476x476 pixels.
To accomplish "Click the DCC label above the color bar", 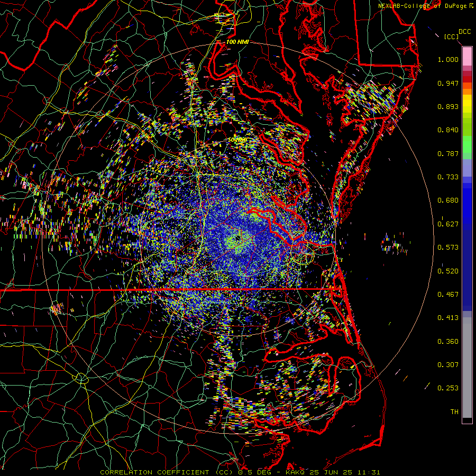I will (x=464, y=31).
